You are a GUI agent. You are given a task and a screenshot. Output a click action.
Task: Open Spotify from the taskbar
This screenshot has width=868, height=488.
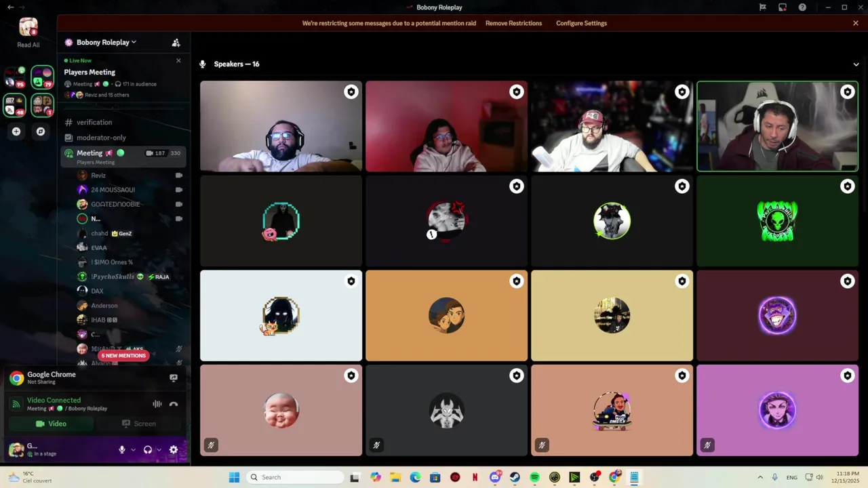click(534, 477)
